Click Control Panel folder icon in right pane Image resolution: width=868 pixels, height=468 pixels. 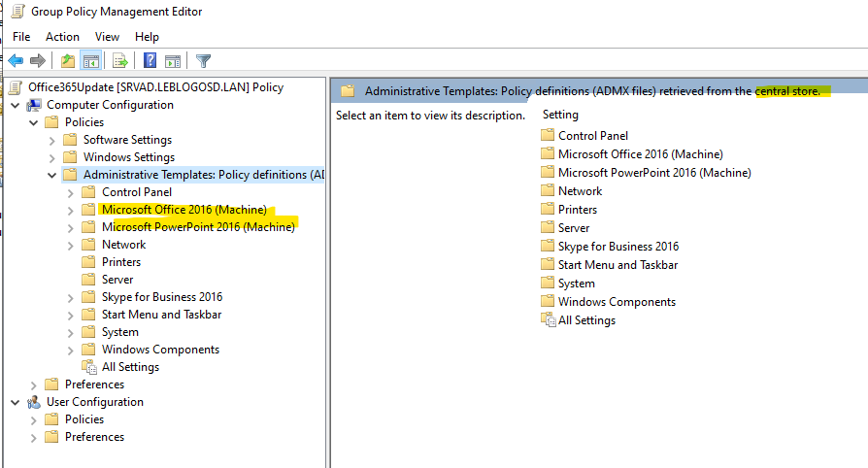548,135
